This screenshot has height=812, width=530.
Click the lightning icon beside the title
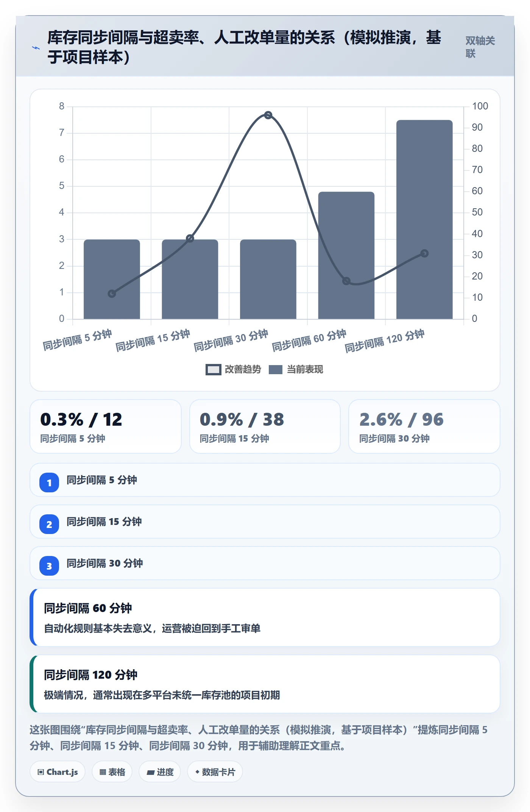pyautogui.click(x=36, y=48)
